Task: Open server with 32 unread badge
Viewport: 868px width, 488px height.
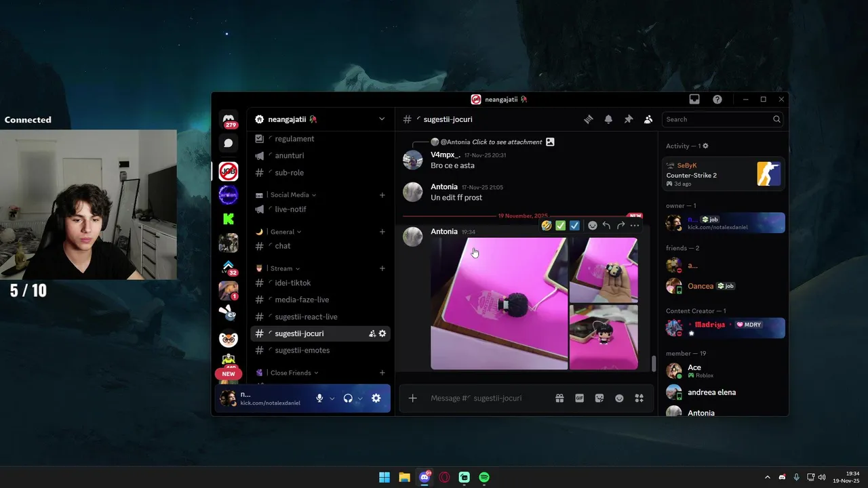Action: (229, 266)
